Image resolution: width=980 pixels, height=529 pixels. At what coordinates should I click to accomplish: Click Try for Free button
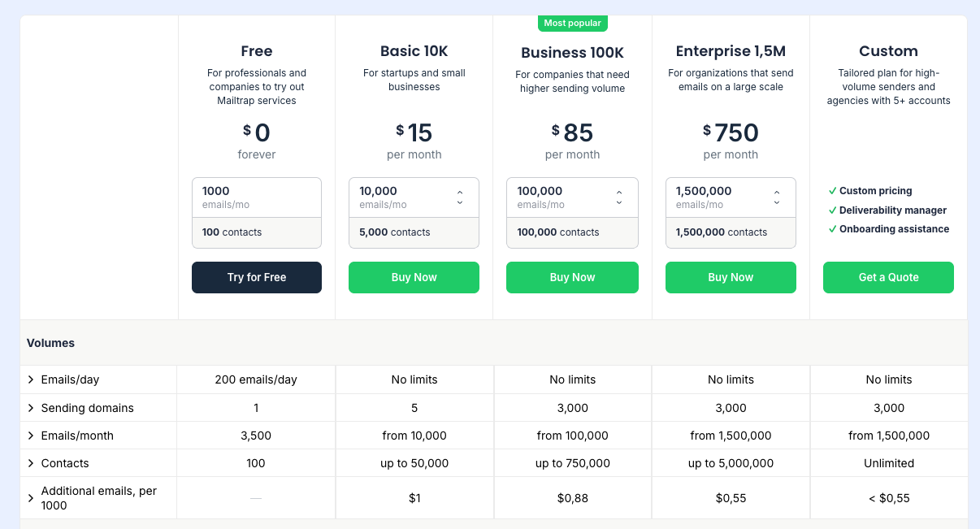257,277
